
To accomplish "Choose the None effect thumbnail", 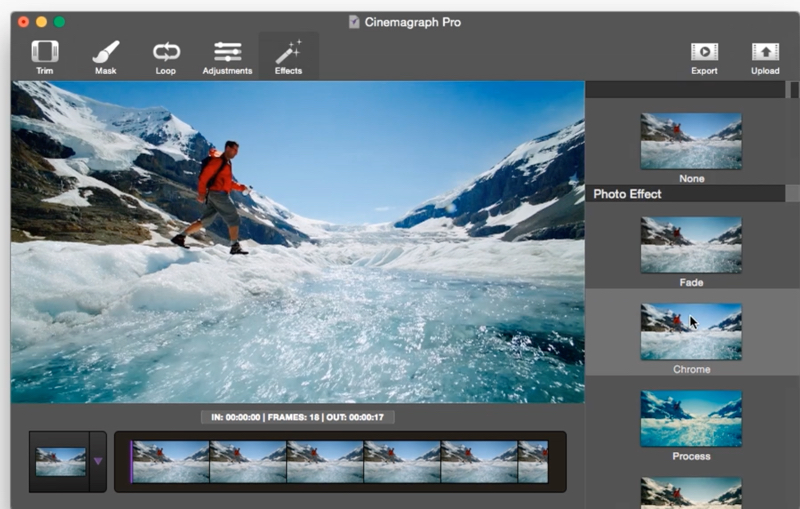I will tap(691, 141).
